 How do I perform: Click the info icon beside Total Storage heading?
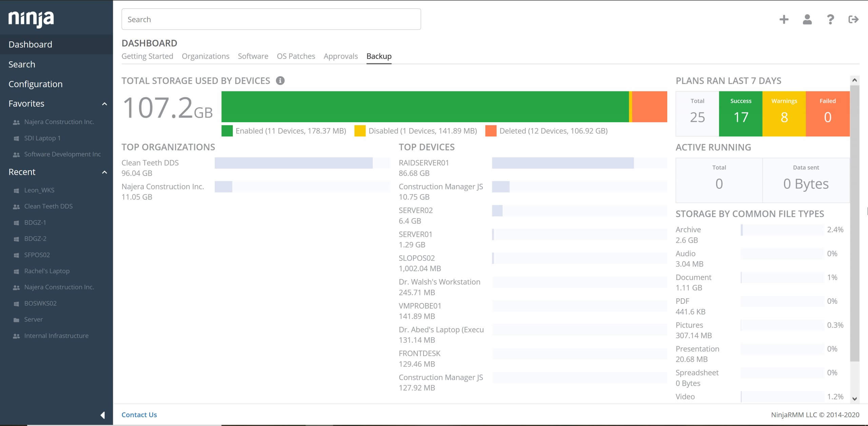tap(280, 81)
